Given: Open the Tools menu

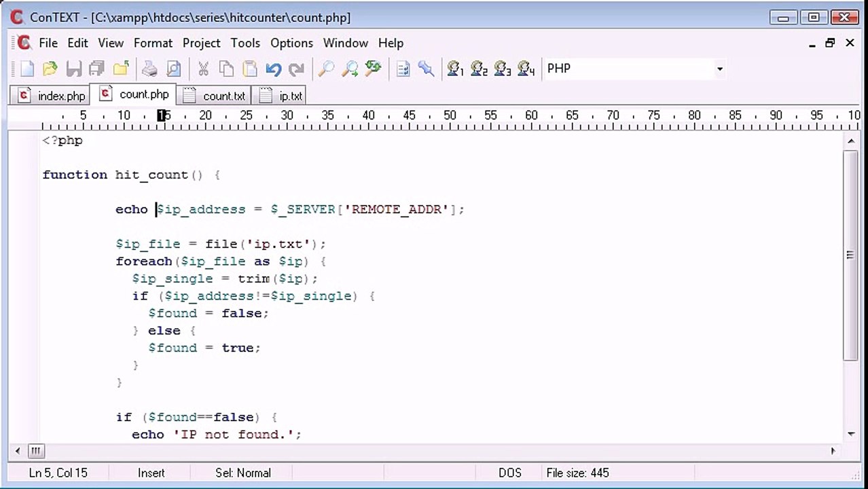Looking at the screenshot, I should click(x=245, y=43).
